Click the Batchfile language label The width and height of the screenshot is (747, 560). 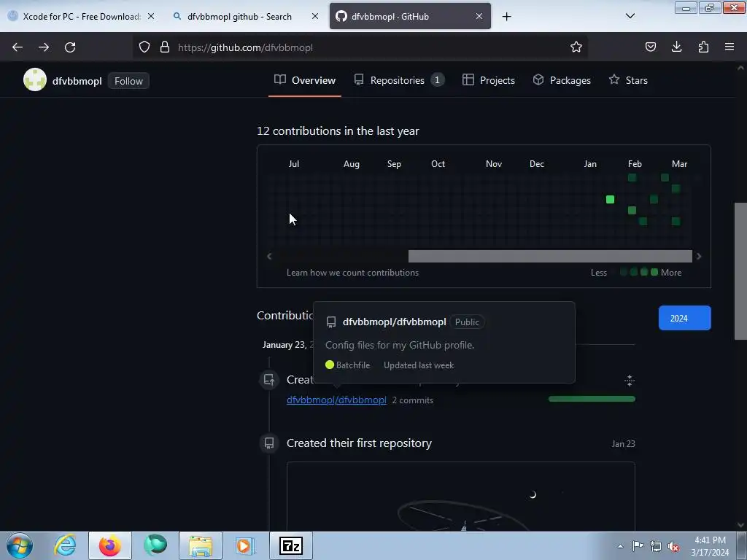(x=353, y=365)
